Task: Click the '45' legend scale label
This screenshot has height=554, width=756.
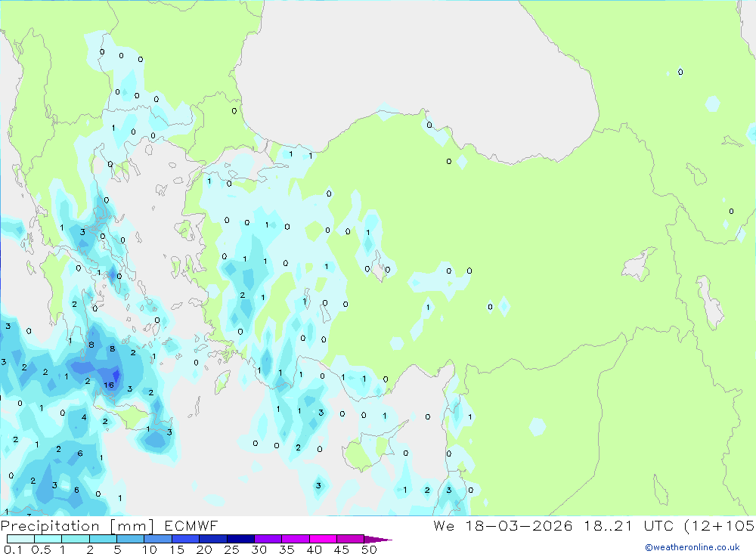Action: pos(342,549)
